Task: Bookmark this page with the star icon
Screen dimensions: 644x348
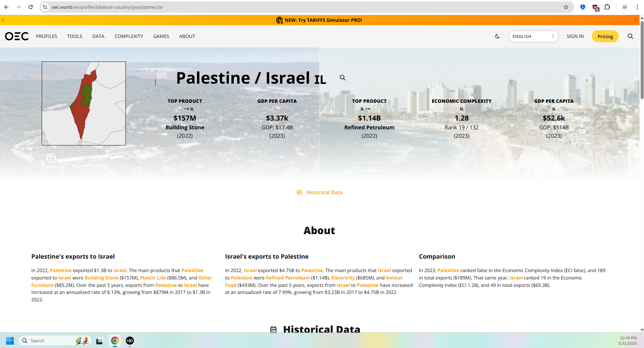Action: pos(566,7)
